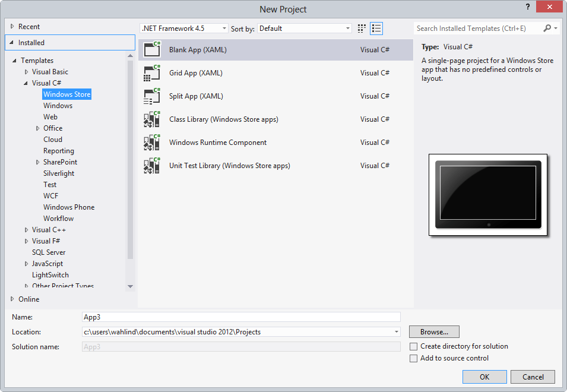Screen dimensions: 567x392
Task: Click the Blank App (XAML) template icon
Action: pyautogui.click(x=152, y=49)
